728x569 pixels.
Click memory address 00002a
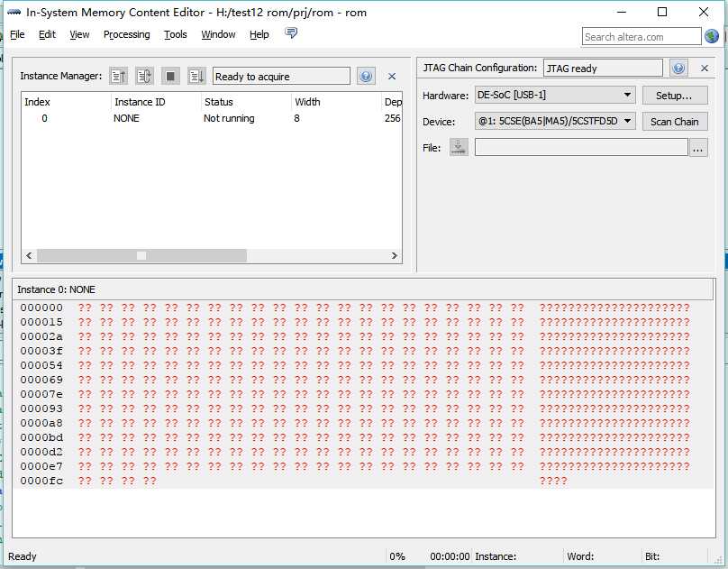click(x=41, y=336)
